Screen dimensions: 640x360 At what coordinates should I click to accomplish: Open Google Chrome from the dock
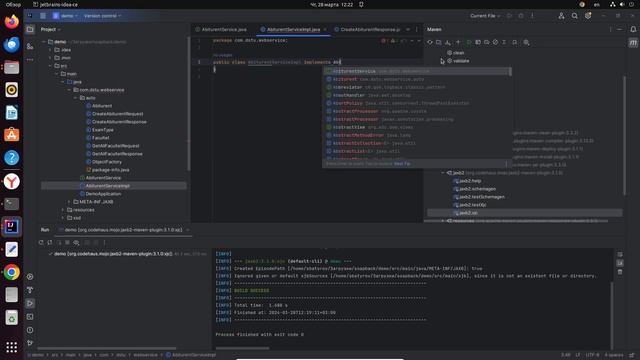click(x=11, y=272)
